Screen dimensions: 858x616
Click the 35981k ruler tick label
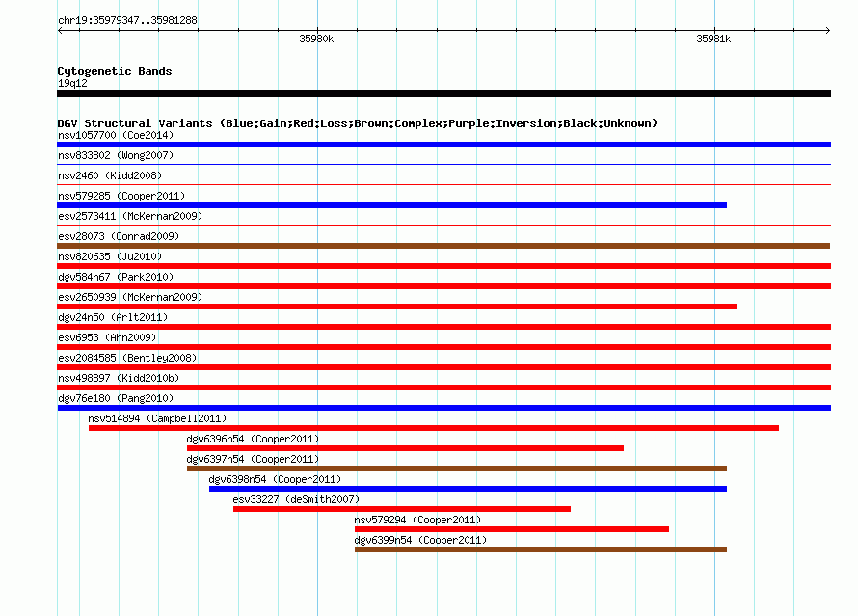[713, 39]
